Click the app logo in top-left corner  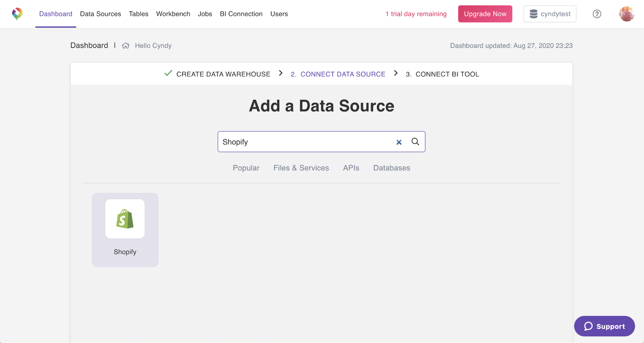(x=17, y=14)
